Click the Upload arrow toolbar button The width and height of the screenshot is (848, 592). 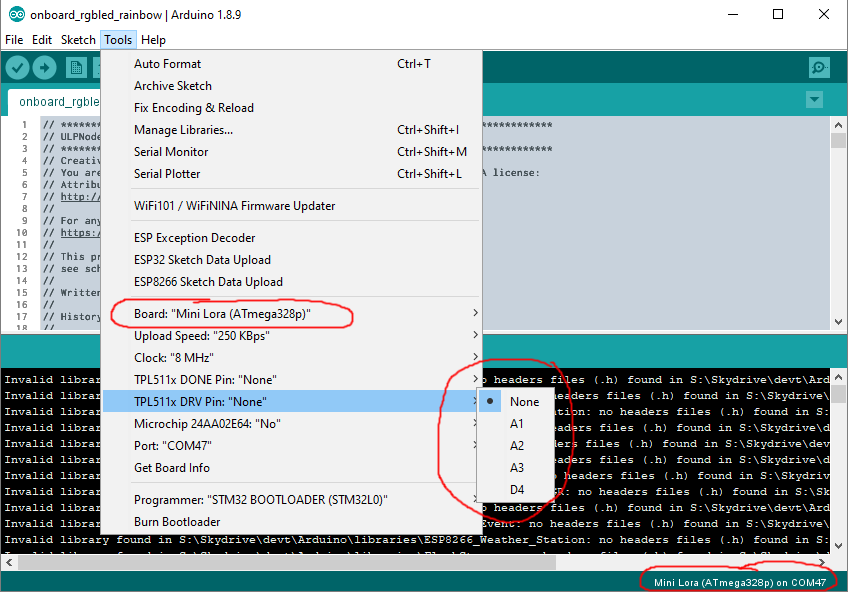(44, 68)
